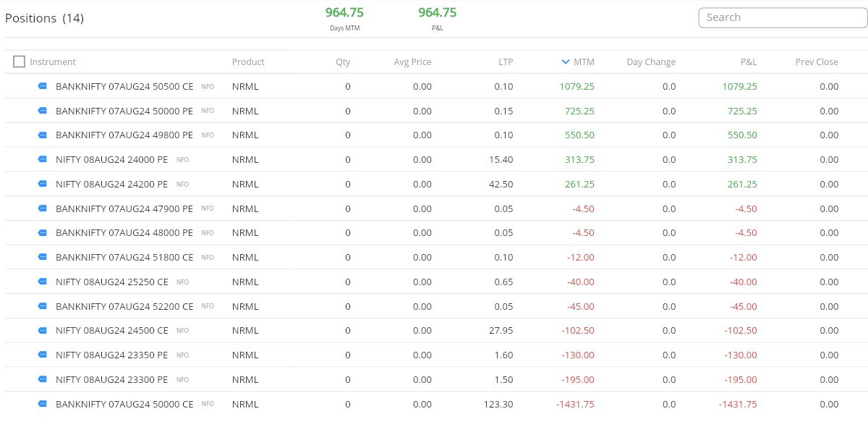Click the blue tag icon beside NIFTY 08AUG24 24000 PE
868x422 pixels.
coord(42,160)
